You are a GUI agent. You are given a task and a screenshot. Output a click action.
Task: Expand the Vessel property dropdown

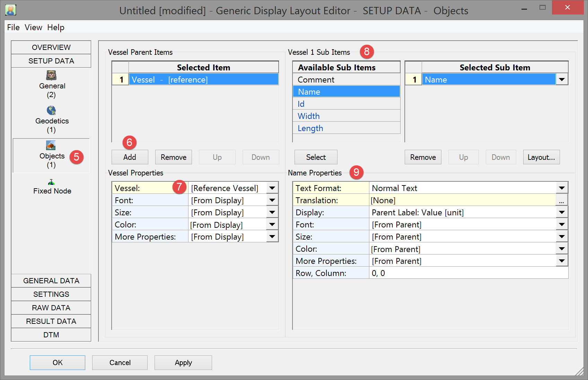pyautogui.click(x=272, y=188)
